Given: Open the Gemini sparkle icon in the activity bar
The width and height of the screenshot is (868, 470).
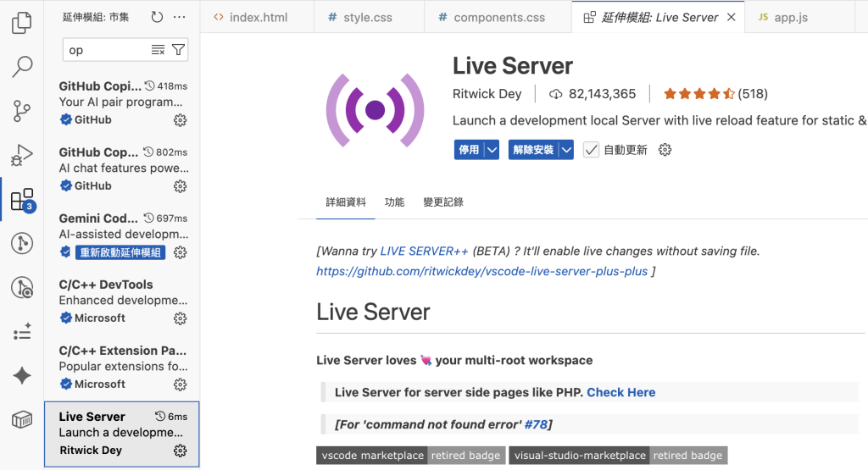Looking at the screenshot, I should coord(21,376).
